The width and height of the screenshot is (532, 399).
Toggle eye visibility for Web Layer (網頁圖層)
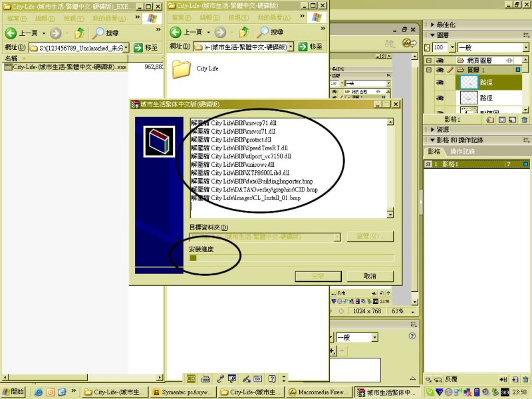pos(440,61)
